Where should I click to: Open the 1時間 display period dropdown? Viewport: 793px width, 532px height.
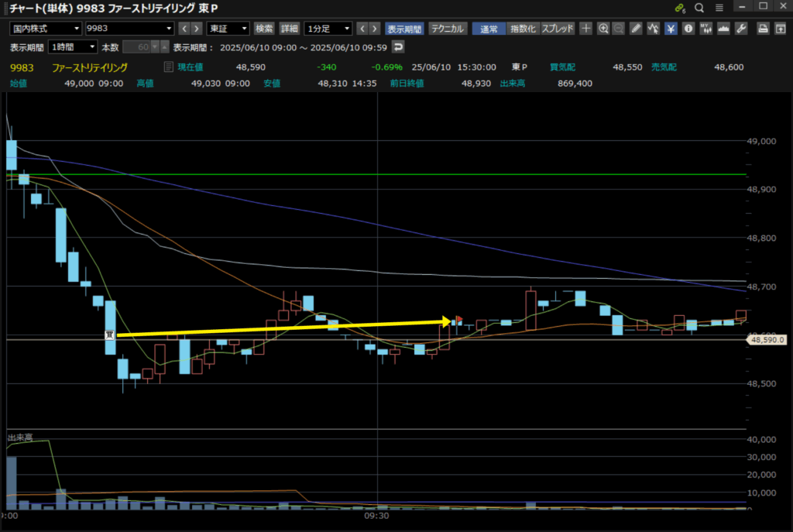pyautogui.click(x=73, y=47)
